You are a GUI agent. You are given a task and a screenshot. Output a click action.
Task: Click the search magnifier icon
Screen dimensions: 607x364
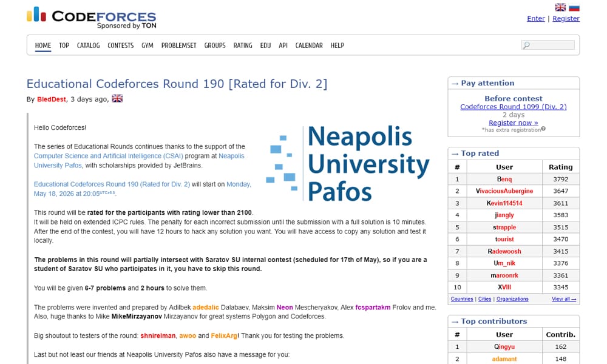(x=526, y=45)
